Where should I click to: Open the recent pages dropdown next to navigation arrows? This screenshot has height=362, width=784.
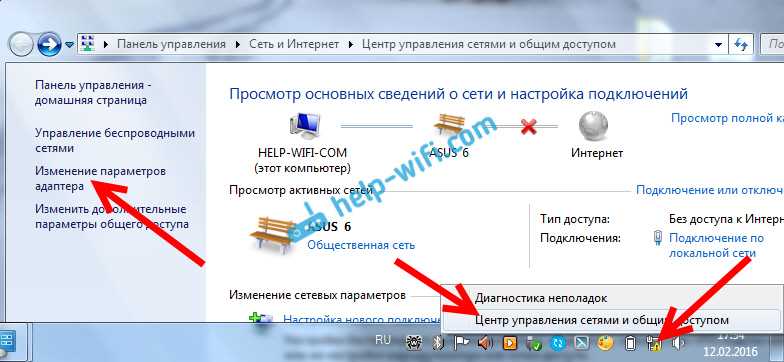pyautogui.click(x=70, y=44)
